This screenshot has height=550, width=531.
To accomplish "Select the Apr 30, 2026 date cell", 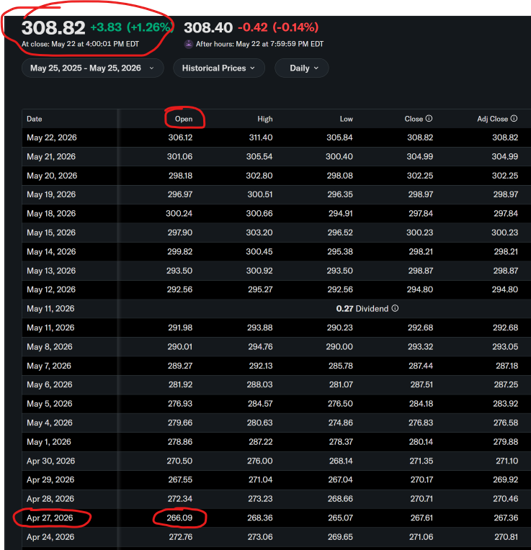I will pyautogui.click(x=51, y=461).
